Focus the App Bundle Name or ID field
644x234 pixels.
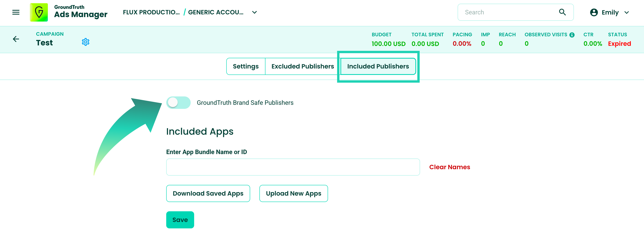293,167
